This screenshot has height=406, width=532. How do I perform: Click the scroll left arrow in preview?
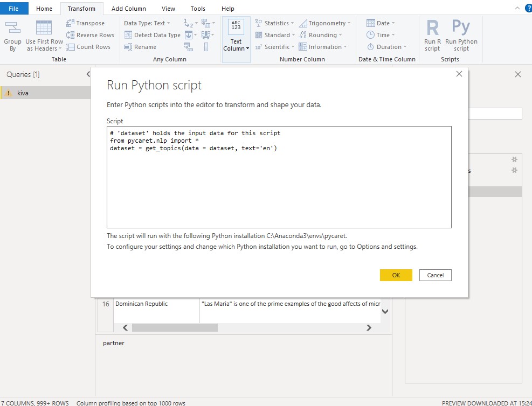(x=125, y=328)
